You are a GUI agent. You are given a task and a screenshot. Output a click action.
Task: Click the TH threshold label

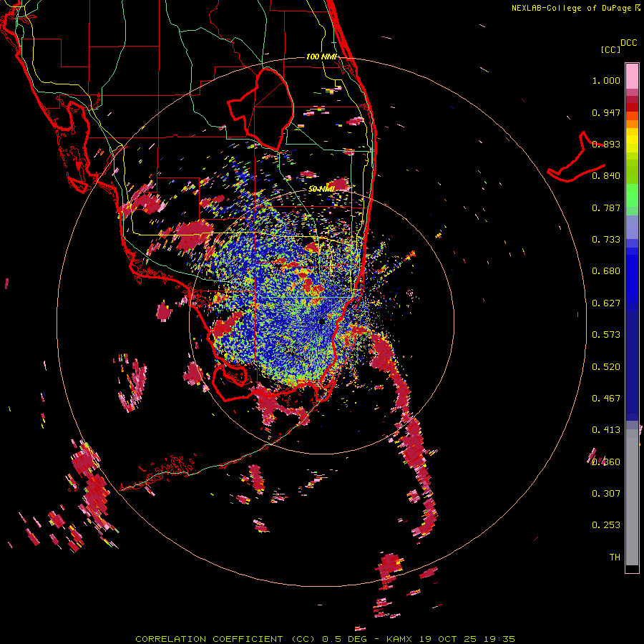click(615, 557)
